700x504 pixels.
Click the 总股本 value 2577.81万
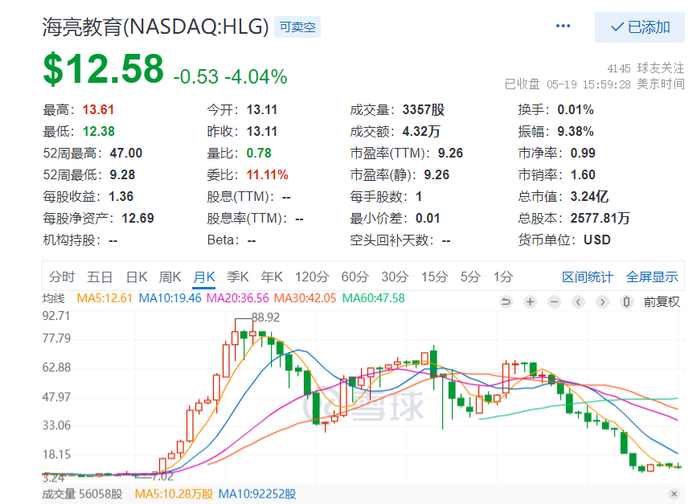[x=600, y=218]
